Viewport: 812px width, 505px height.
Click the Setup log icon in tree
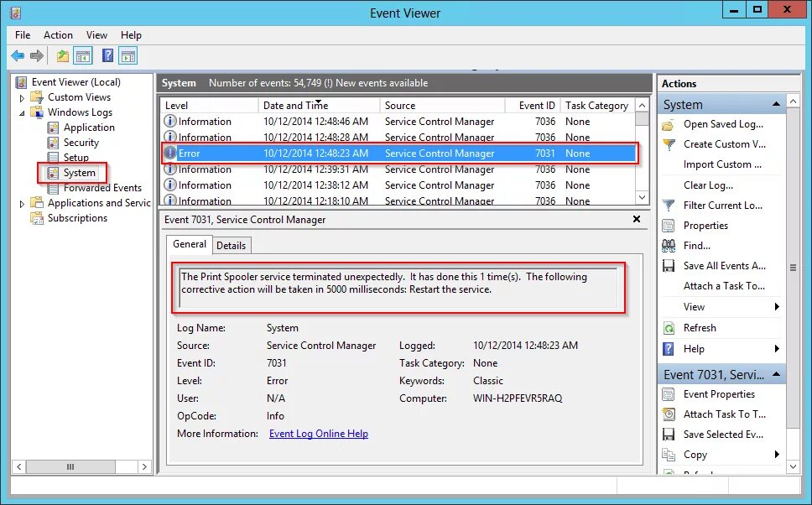(x=53, y=158)
